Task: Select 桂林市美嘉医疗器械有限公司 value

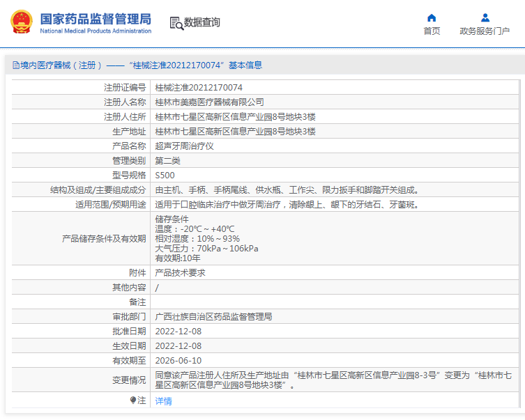Action: 210,102
